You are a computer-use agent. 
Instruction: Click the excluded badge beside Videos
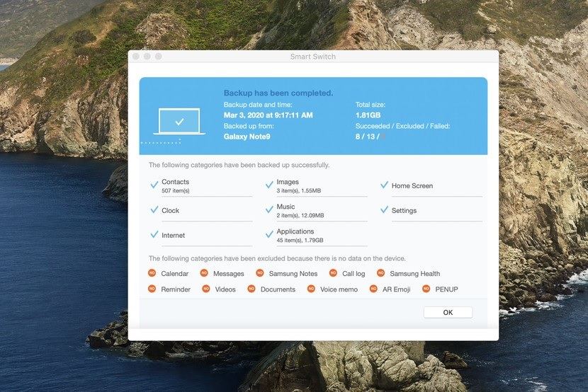[x=206, y=289]
